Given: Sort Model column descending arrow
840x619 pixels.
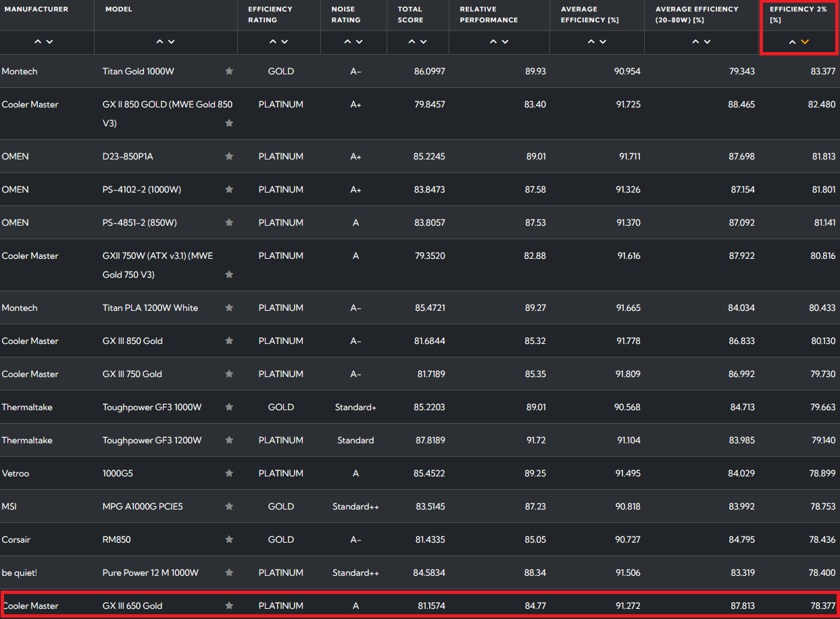Looking at the screenshot, I should tap(172, 42).
